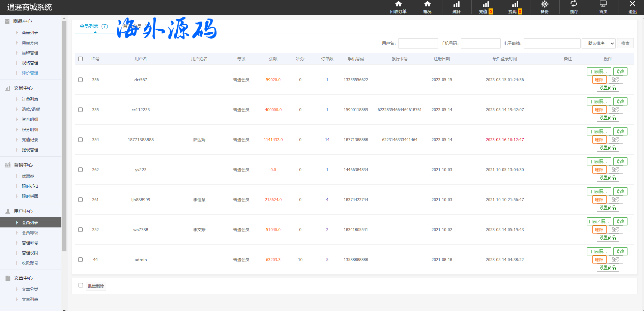Open 订单列表 in the sidebar menu
The height and width of the screenshot is (311, 644).
30,99
